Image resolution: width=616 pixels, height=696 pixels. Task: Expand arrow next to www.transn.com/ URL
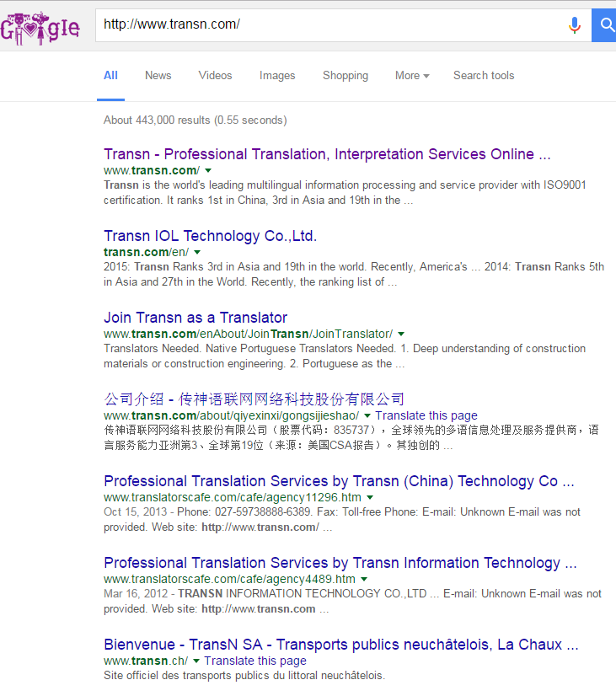click(208, 170)
